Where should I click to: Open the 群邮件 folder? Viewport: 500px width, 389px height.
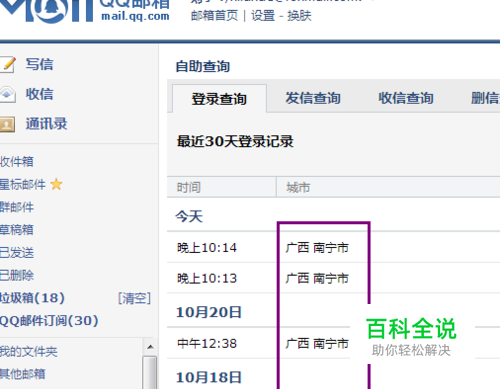pyautogui.click(x=17, y=207)
